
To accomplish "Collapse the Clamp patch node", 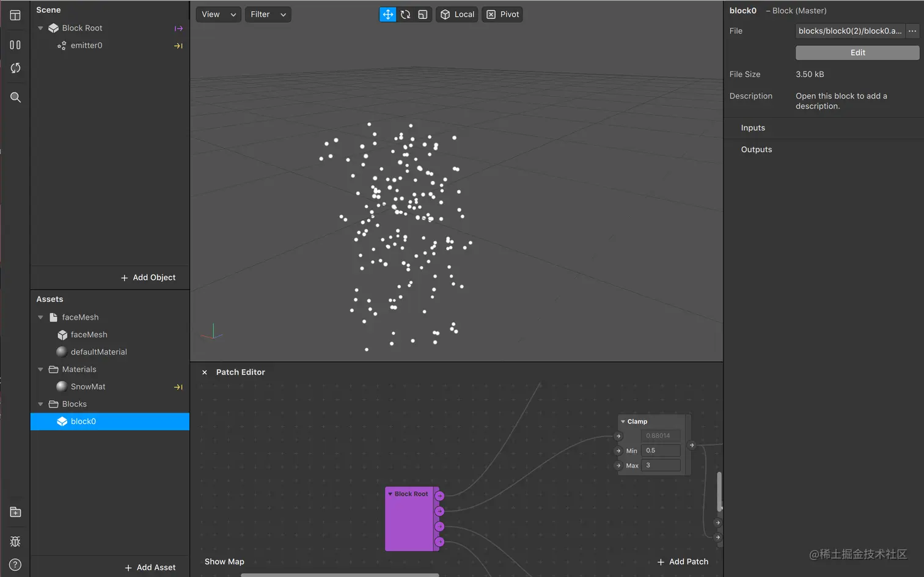I will tap(623, 422).
